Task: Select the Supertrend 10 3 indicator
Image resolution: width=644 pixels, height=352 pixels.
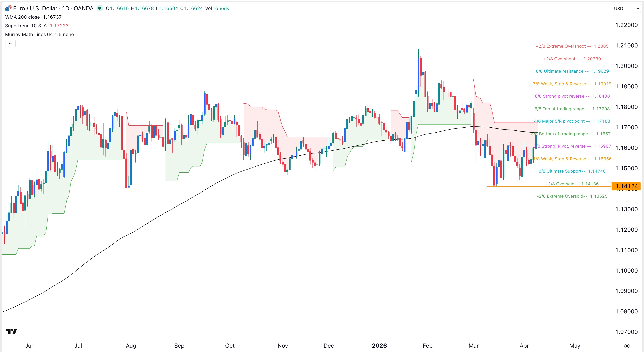Action: click(x=23, y=26)
